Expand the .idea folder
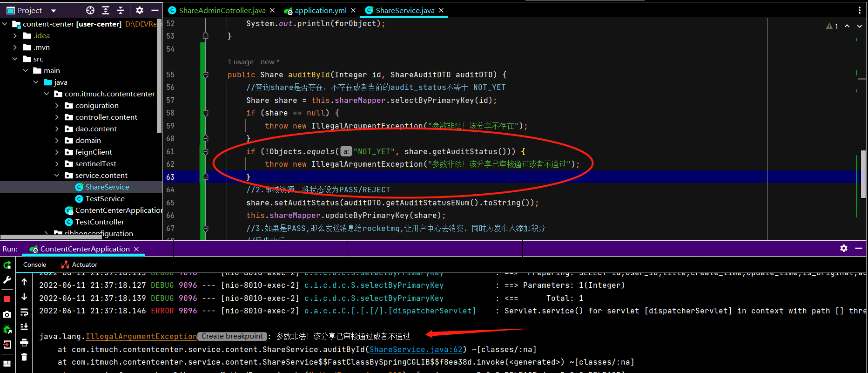 click(15, 35)
